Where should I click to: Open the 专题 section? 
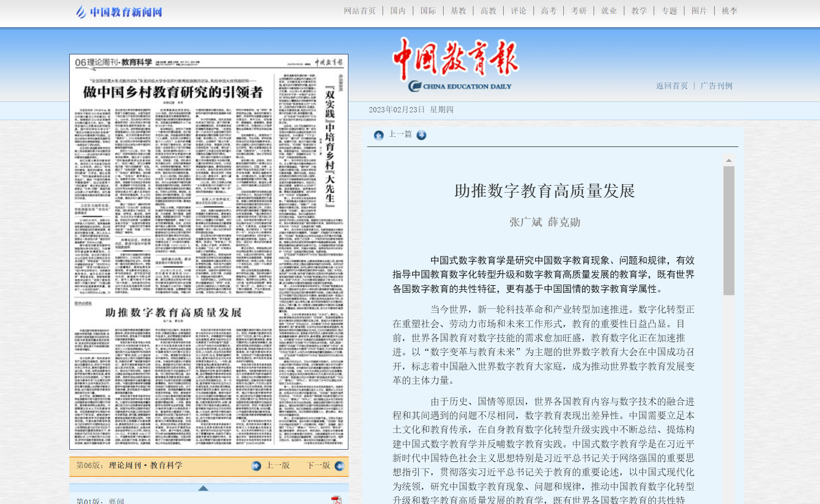click(x=670, y=11)
